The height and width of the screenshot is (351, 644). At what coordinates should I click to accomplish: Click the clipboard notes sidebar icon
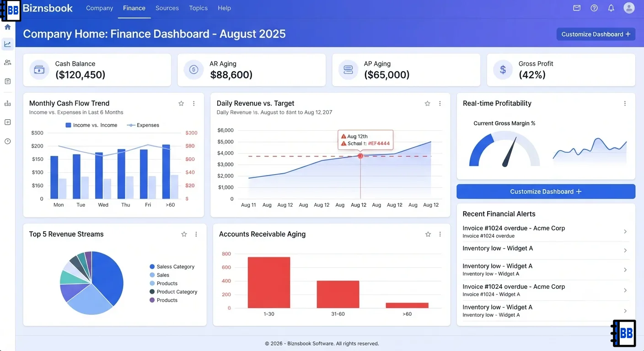(7, 81)
